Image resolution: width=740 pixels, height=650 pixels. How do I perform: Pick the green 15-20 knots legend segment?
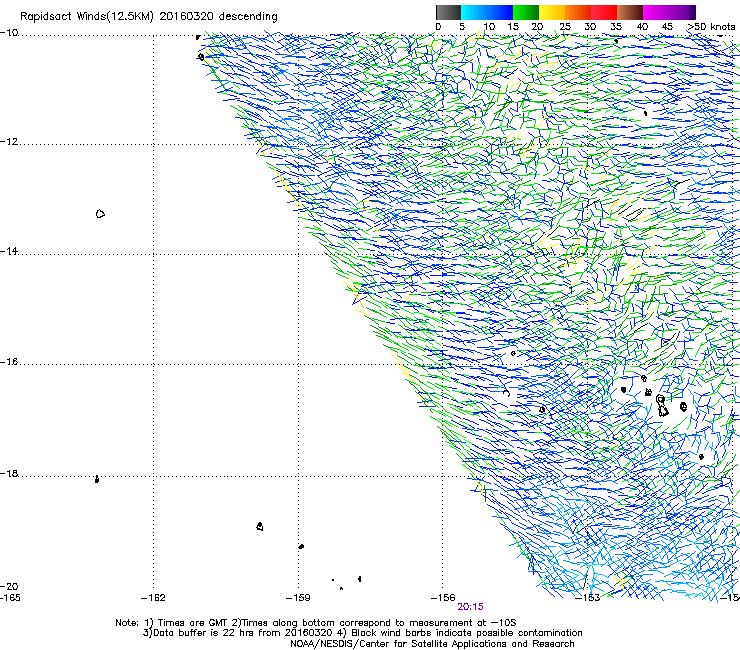(526, 12)
